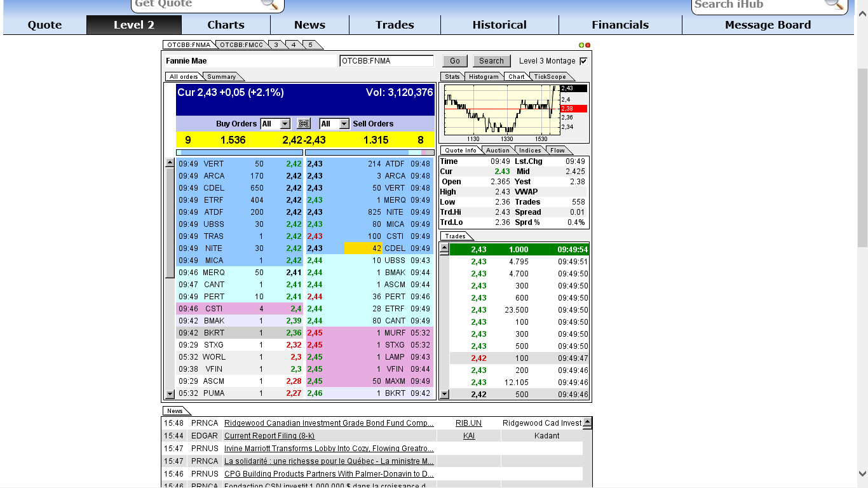
Task: Switch to the Histogram tab
Action: 484,76
